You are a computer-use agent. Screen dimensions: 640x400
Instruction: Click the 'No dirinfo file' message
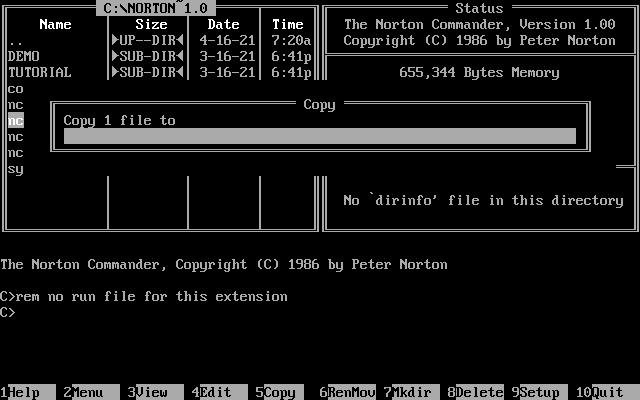[x=483, y=200]
